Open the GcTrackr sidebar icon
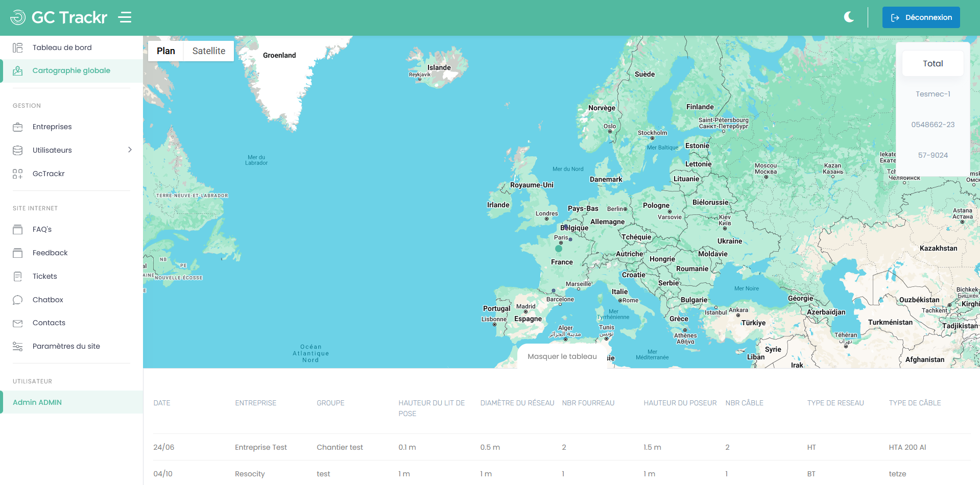980x485 pixels. [18, 174]
